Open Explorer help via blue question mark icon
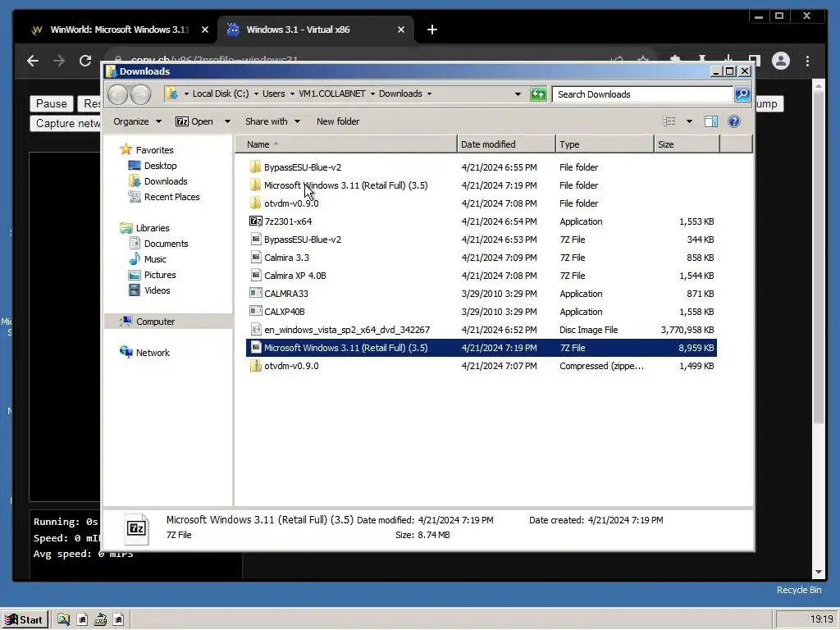 coord(734,121)
